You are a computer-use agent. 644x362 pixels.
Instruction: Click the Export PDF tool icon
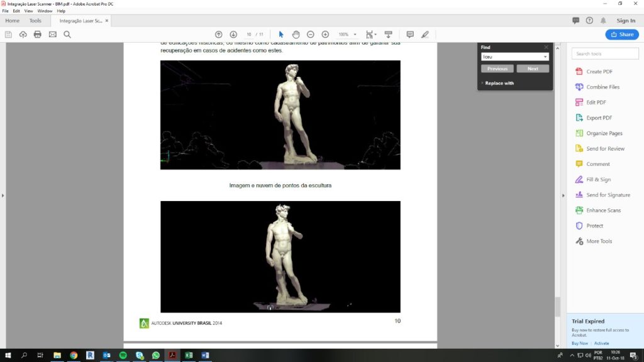coord(579,118)
